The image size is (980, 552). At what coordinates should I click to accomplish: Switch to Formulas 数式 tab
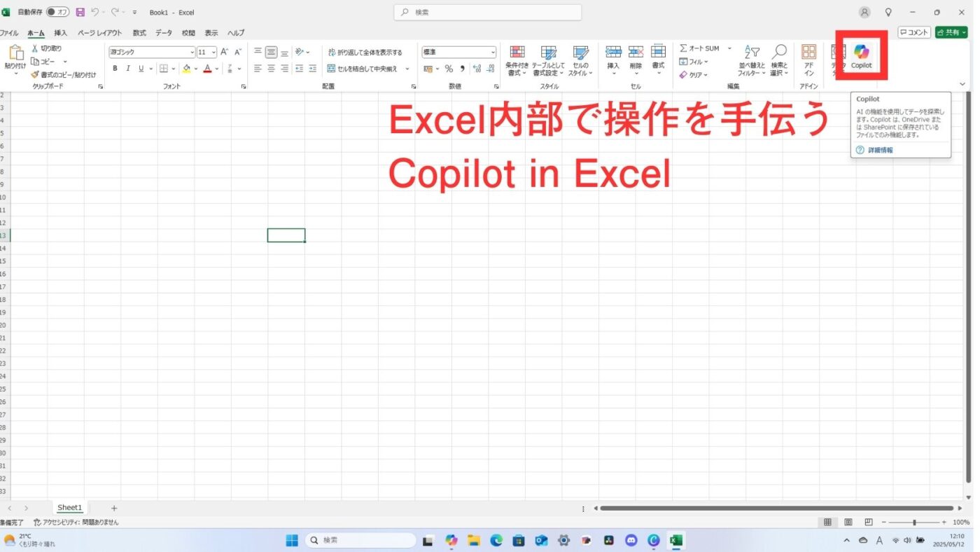pyautogui.click(x=139, y=33)
